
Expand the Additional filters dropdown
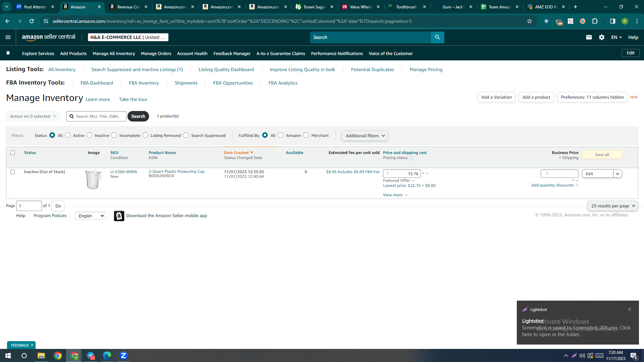(365, 136)
